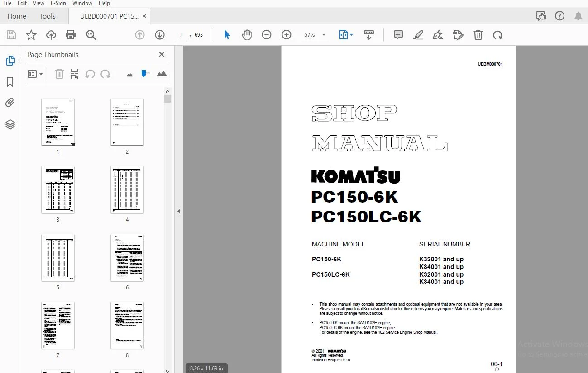Screen dimensions: 588x373
Task: Select page 6 thumbnail
Action: (127, 258)
